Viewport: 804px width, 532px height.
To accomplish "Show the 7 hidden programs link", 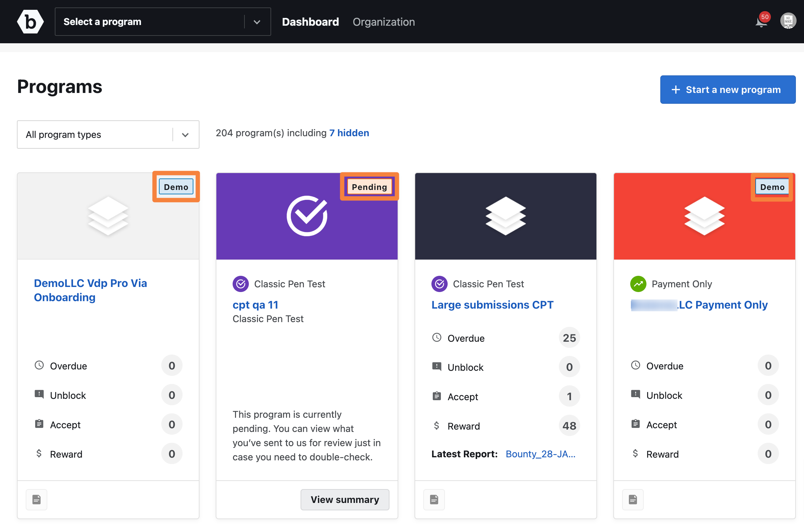I will (349, 133).
